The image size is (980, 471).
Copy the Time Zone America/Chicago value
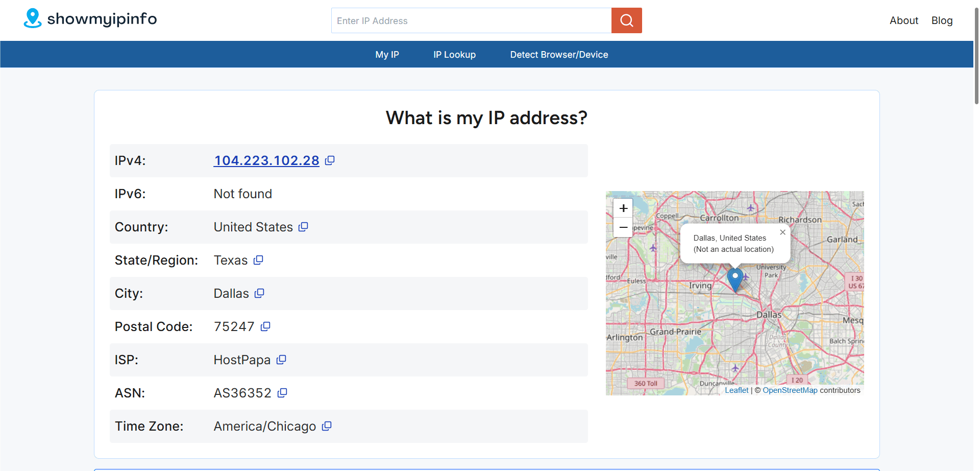point(327,426)
